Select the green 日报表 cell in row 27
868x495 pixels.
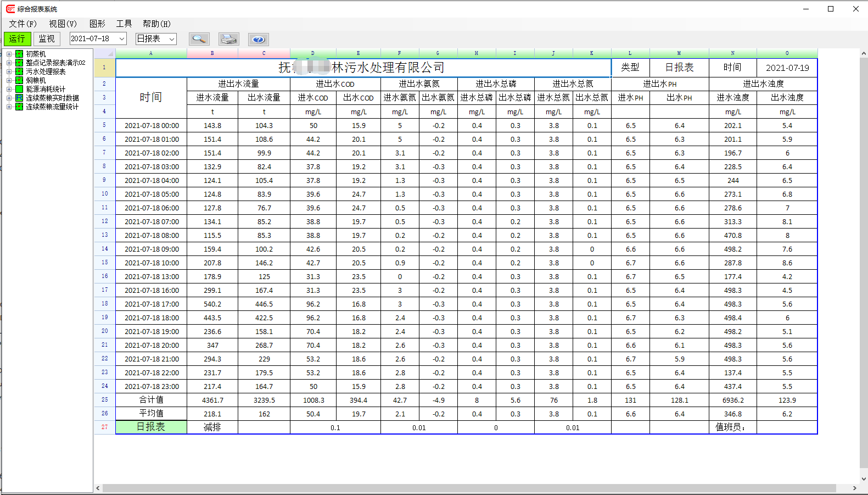[151, 427]
